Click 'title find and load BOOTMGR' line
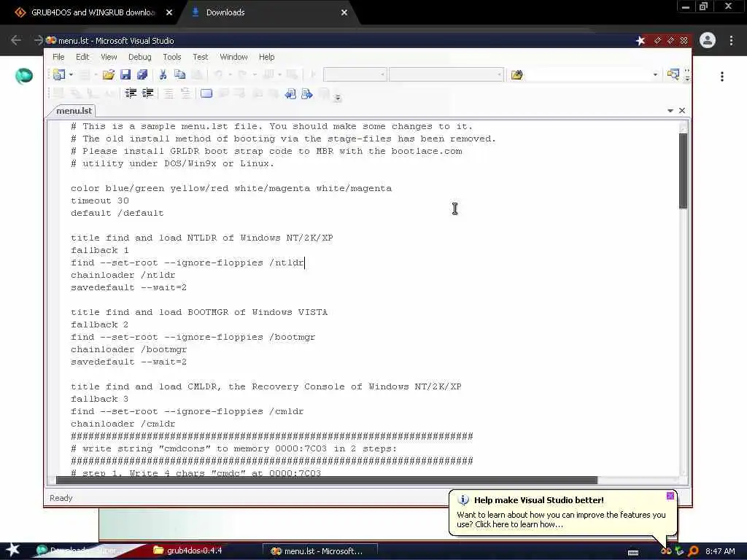Viewport: 747px width, 560px height. click(199, 312)
